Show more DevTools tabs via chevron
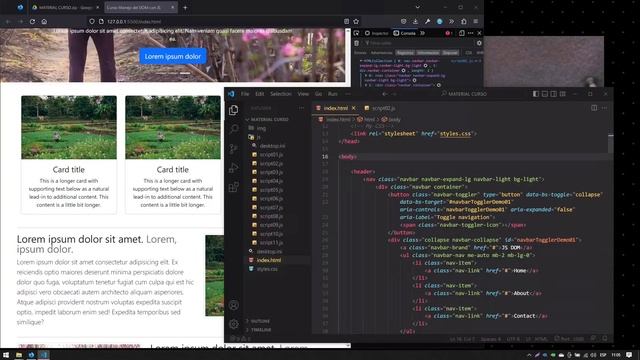Viewport: 640px width, 360px height. (422, 33)
